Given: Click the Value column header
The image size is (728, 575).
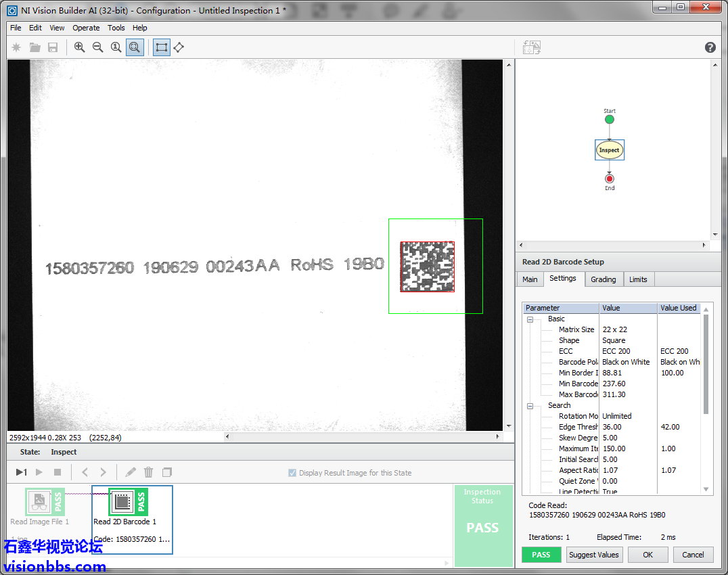Looking at the screenshot, I should coord(628,308).
